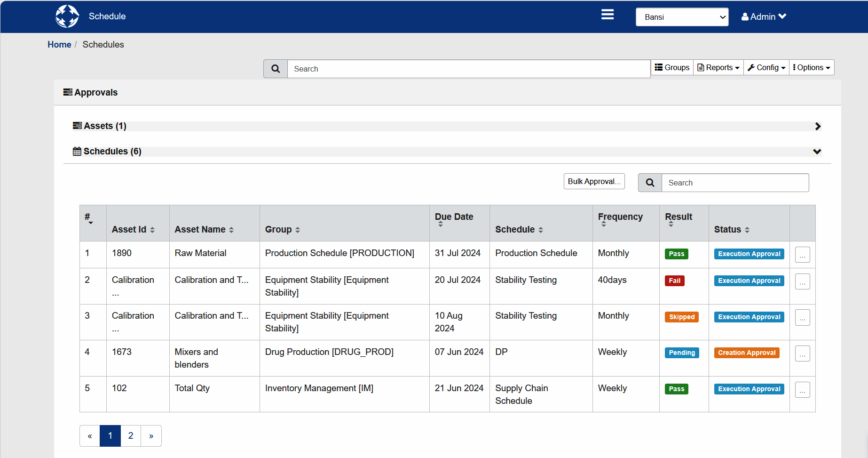Click the server icon beside Assets heading
Image resolution: width=868 pixels, height=458 pixels.
[77, 126]
